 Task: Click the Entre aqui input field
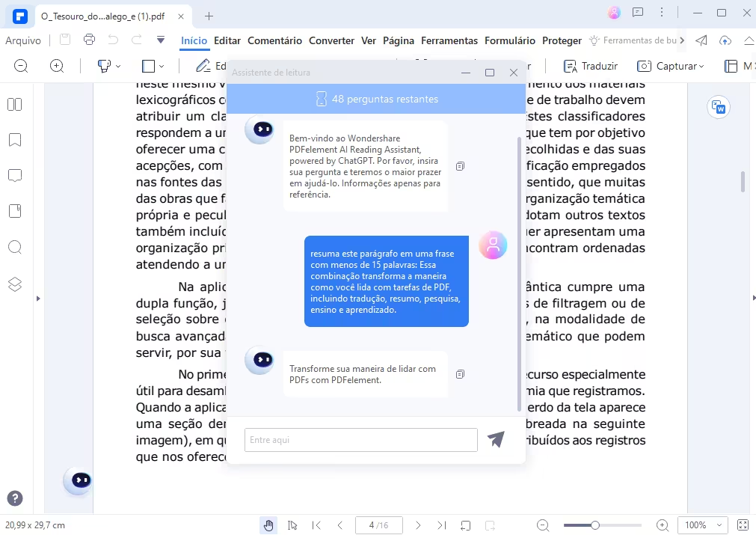[360, 440]
